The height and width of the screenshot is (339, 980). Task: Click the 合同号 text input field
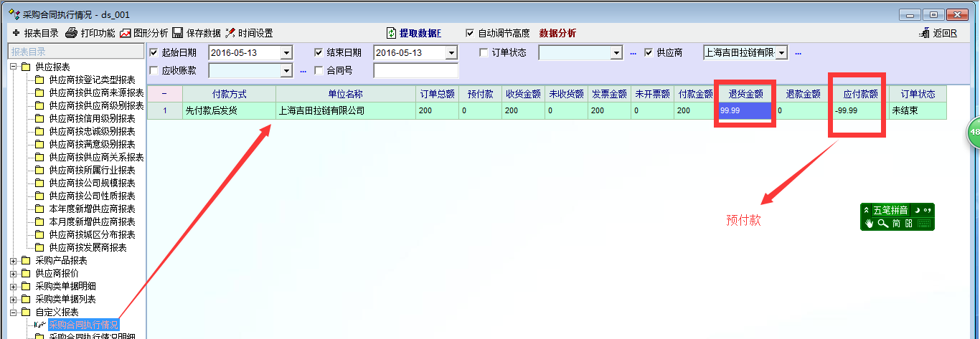[415, 70]
